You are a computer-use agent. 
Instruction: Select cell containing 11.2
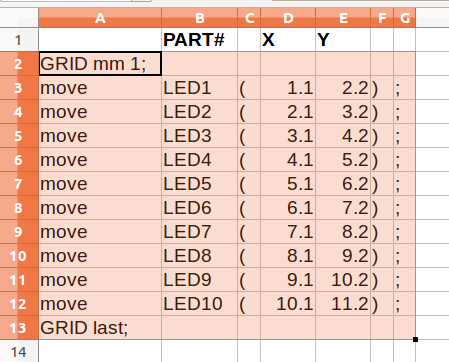pos(343,304)
